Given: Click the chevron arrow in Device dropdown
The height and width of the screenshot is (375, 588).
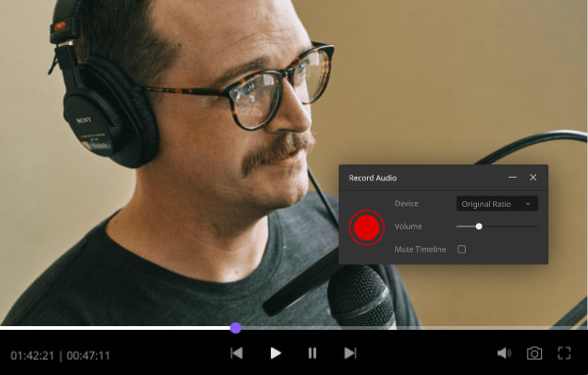Looking at the screenshot, I should [x=528, y=204].
